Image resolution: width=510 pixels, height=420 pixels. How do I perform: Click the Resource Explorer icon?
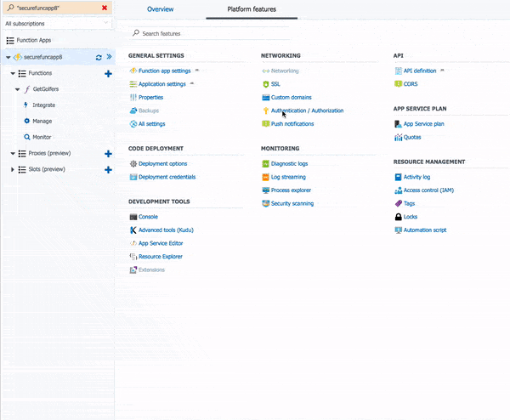point(133,257)
